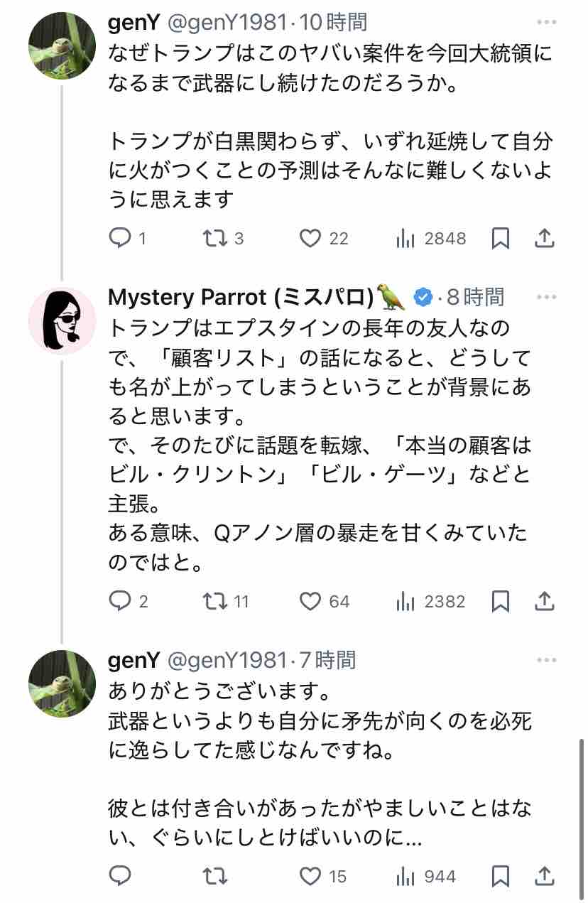Share Mystery Parrot's tweet
This screenshot has width=588, height=903.
click(x=544, y=602)
